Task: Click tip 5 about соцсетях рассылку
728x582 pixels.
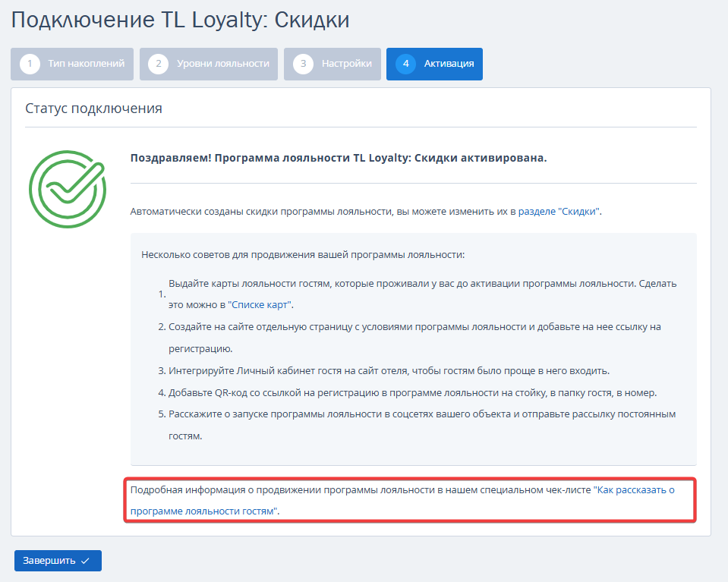Action: [417, 425]
